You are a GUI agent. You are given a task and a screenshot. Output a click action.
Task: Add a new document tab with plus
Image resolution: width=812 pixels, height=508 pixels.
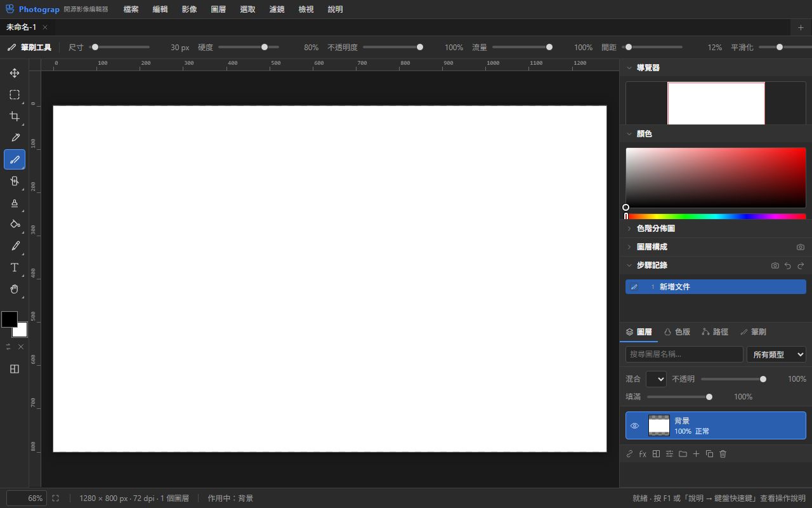click(x=801, y=27)
